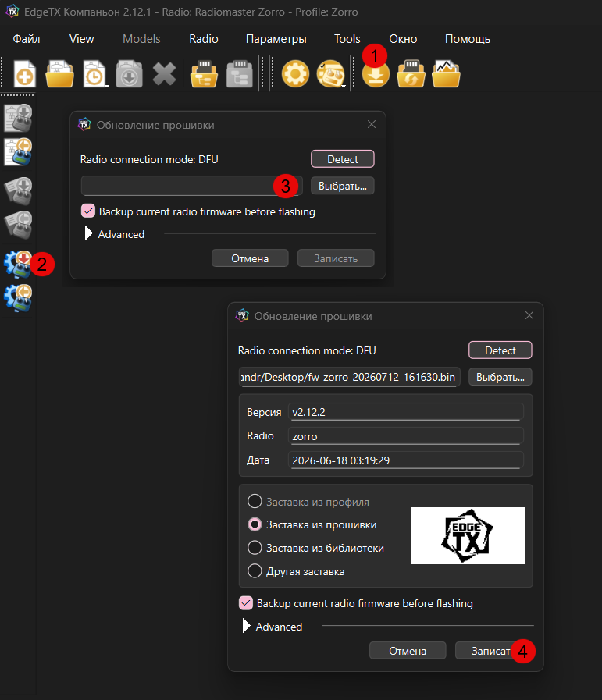
Task: Click "Отмена" in dialog with fw-zorro path
Action: [x=408, y=651]
